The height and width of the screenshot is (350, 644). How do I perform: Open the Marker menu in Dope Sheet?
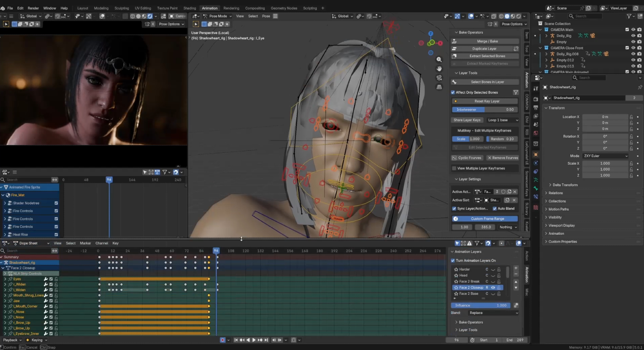[85, 243]
